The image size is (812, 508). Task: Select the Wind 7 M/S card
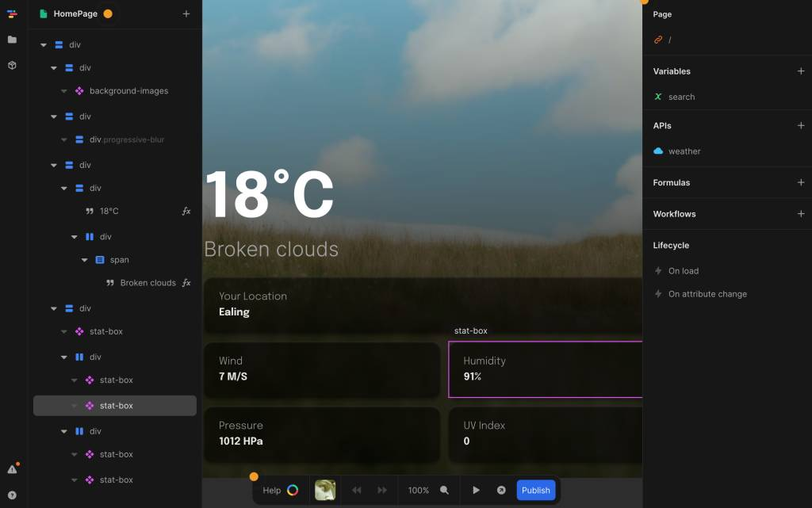pyautogui.click(x=322, y=369)
